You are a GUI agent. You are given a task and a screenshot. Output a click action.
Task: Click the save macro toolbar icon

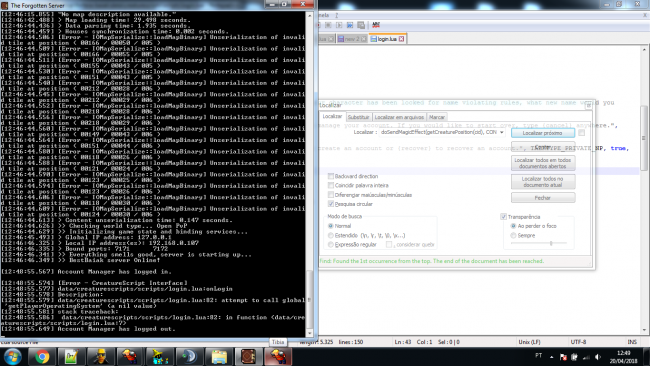tap(361, 25)
